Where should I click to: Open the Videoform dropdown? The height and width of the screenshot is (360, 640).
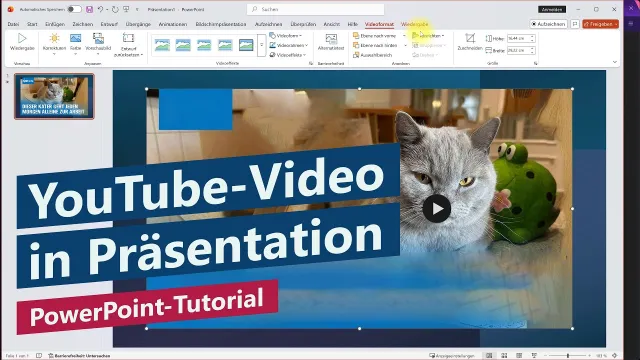(286, 36)
